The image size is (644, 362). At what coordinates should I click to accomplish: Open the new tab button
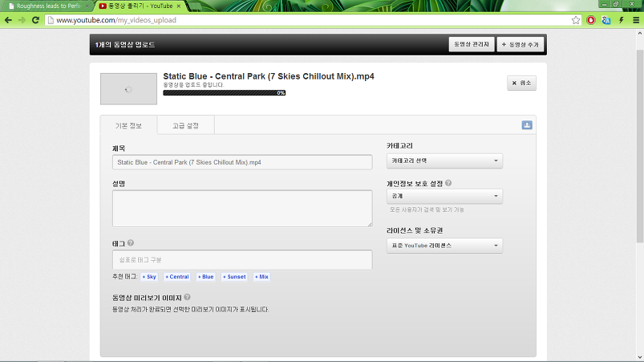tap(194, 6)
